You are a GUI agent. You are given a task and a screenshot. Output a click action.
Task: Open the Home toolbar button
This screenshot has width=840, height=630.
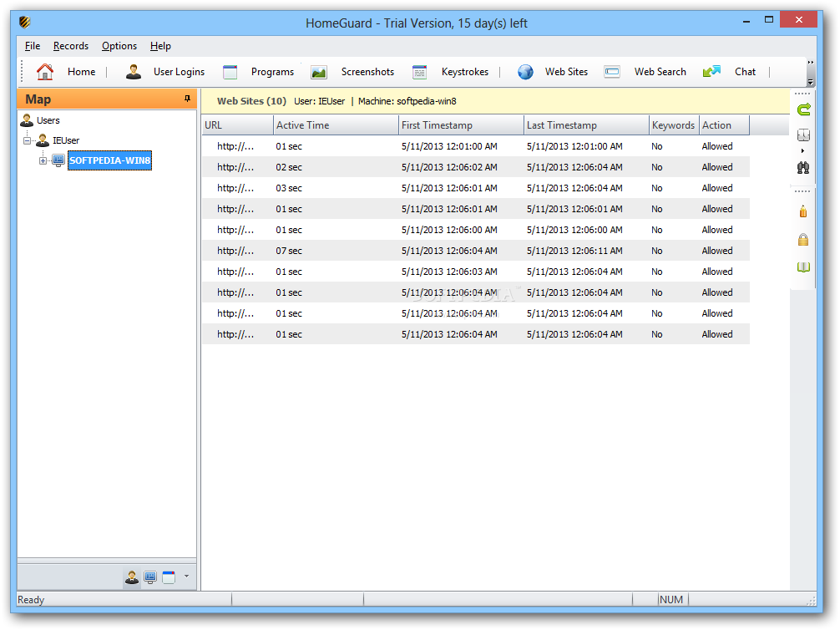(x=66, y=72)
